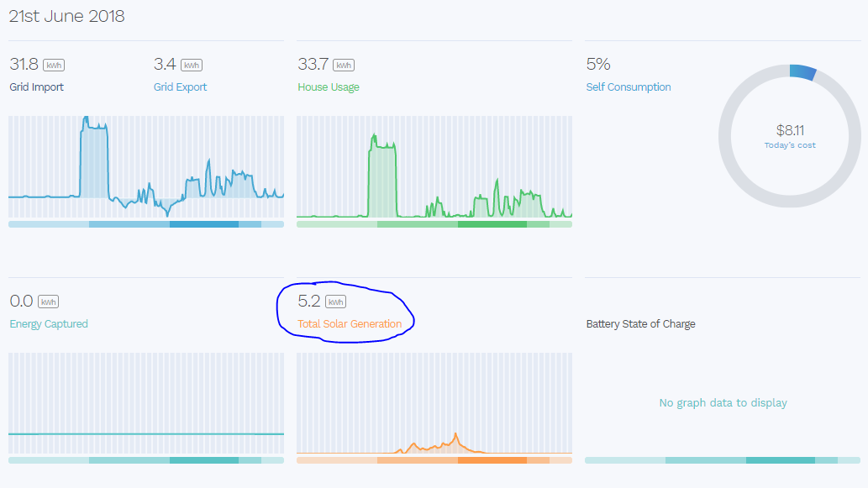Click the kWh badge next to 33.7
Image resolution: width=868 pixels, height=488 pixels.
(344, 66)
